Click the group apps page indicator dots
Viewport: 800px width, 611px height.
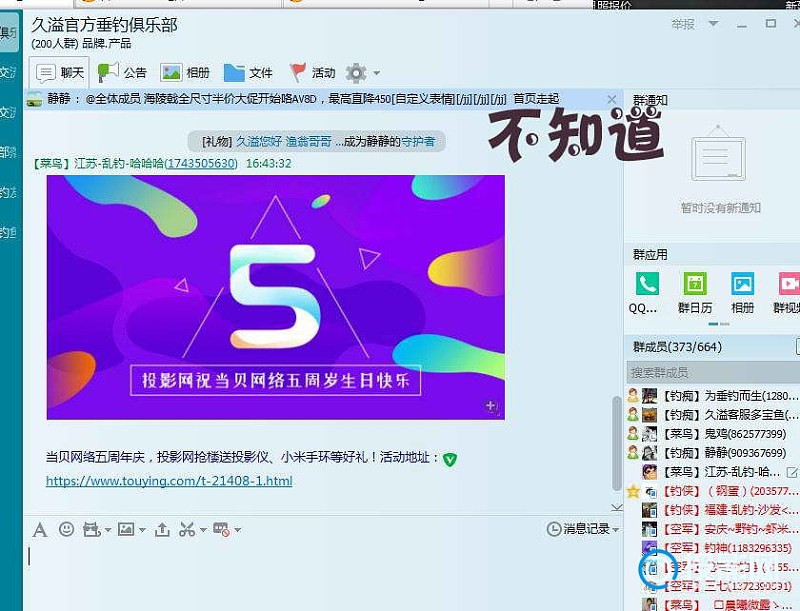719,324
